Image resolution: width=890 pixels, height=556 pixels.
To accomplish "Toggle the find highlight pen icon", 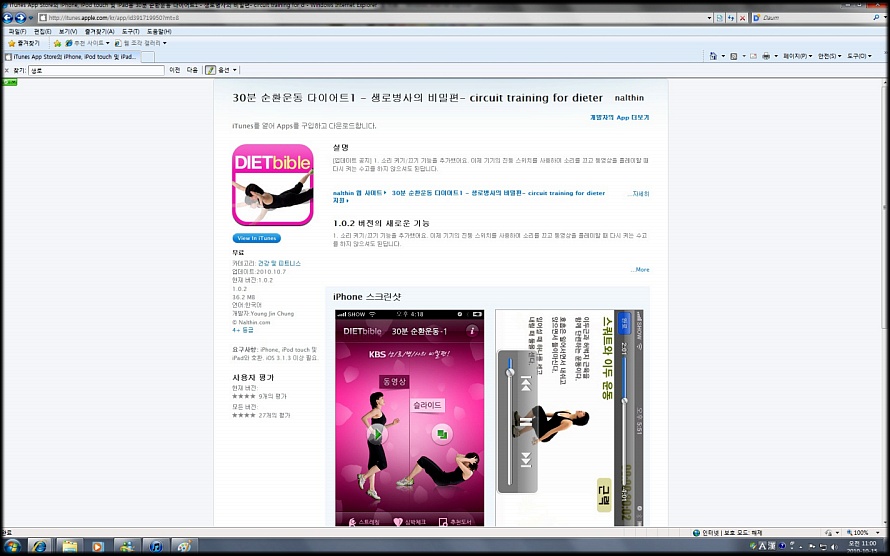I will coord(211,70).
